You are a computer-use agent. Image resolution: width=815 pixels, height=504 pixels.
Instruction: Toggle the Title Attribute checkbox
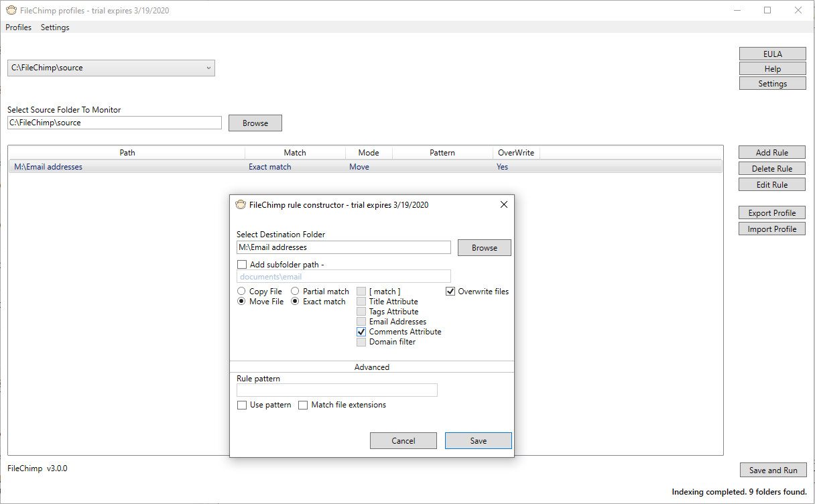[361, 302]
